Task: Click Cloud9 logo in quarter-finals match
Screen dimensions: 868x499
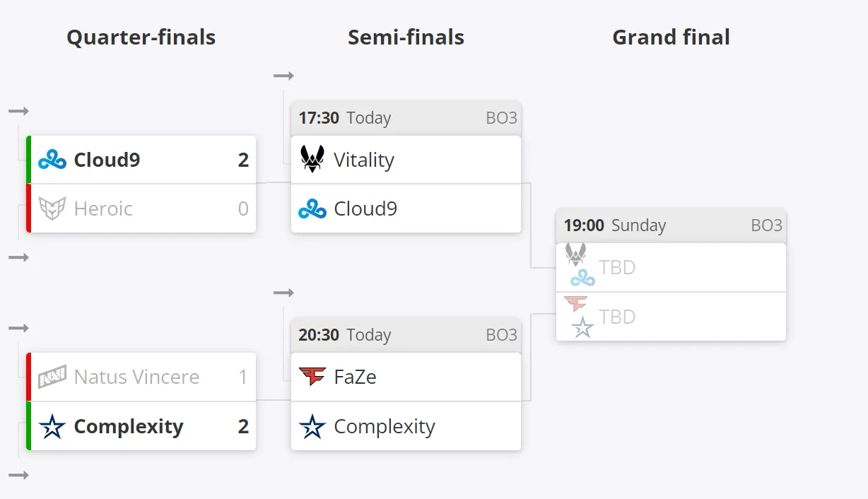Action: point(52,160)
